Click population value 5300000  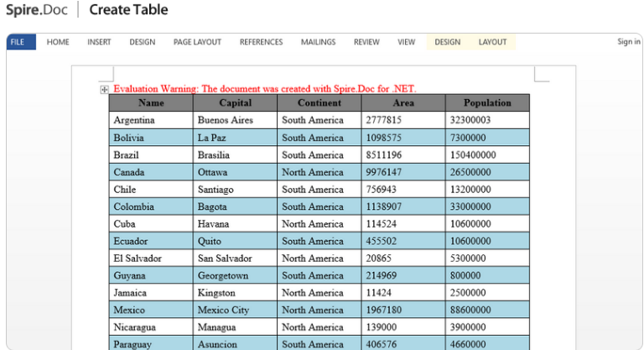pyautogui.click(x=468, y=259)
